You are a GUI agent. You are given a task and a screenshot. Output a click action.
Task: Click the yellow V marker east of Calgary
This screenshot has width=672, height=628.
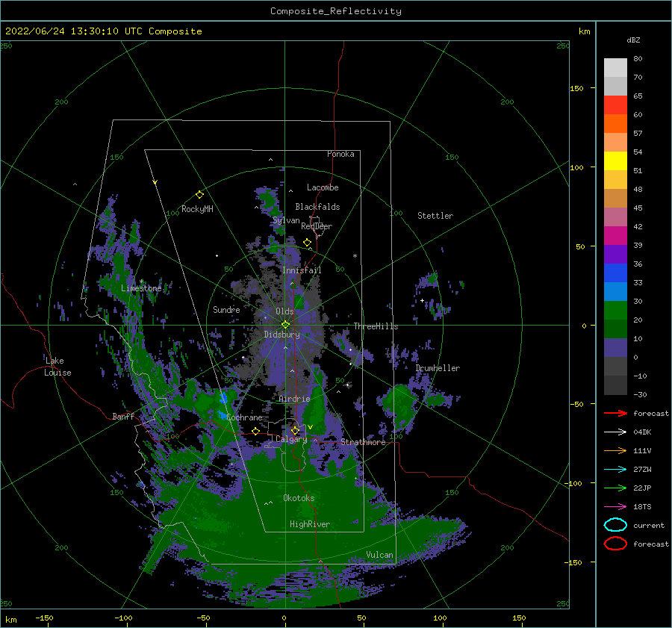tap(310, 427)
